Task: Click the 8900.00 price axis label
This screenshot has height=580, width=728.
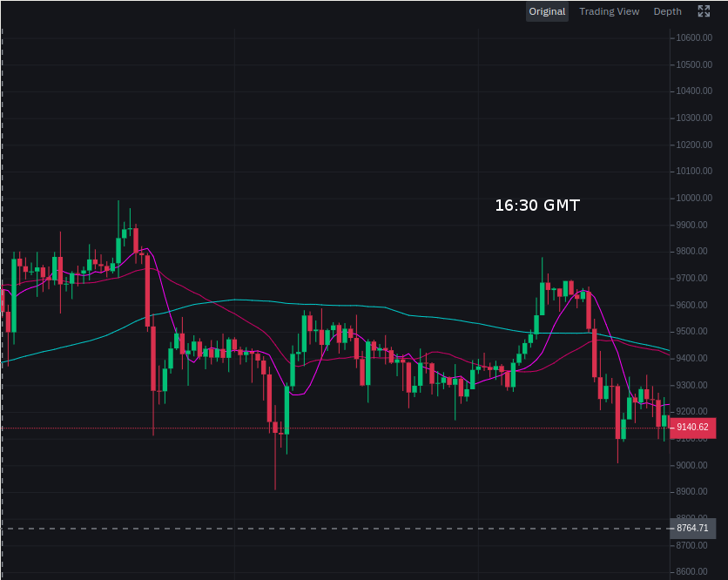Action: (691, 491)
